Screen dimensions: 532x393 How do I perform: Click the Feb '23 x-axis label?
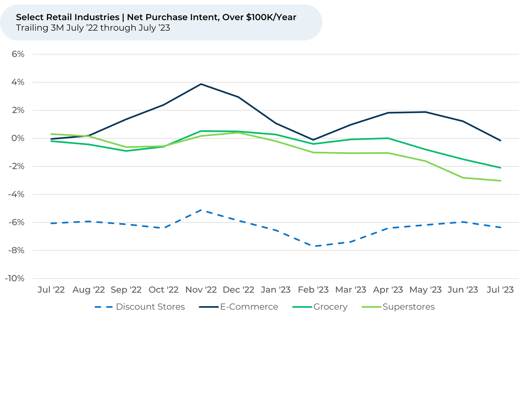coord(313,290)
